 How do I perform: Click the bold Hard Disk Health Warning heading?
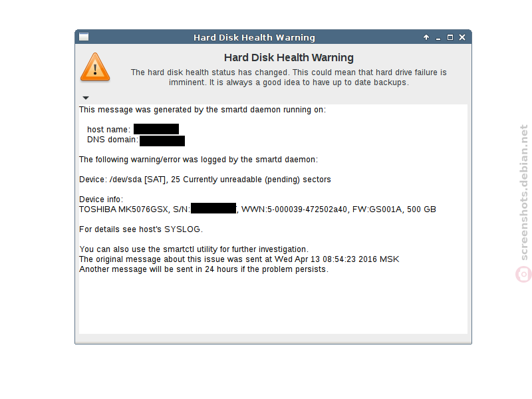pyautogui.click(x=289, y=57)
